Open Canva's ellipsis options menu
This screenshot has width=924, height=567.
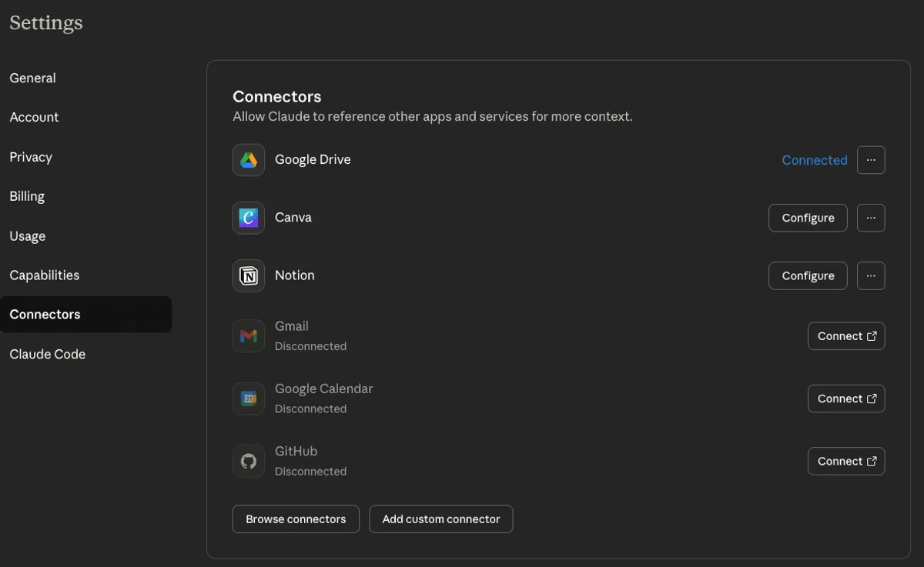(871, 217)
